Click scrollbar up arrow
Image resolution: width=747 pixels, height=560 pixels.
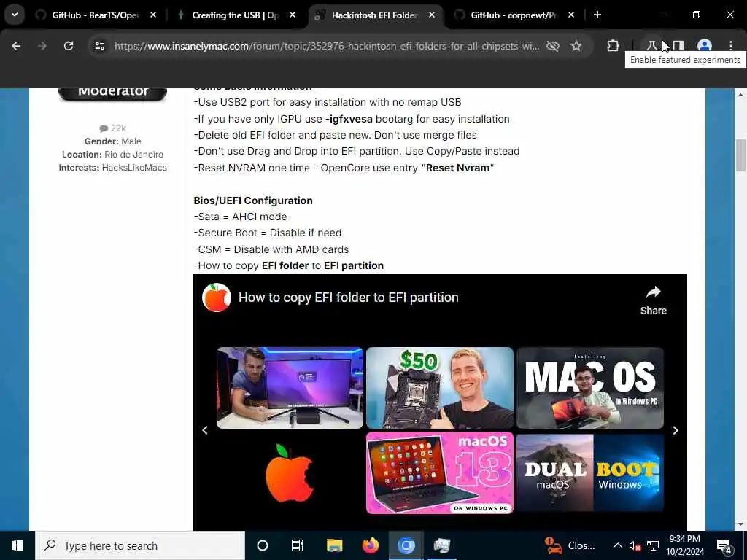[741, 95]
